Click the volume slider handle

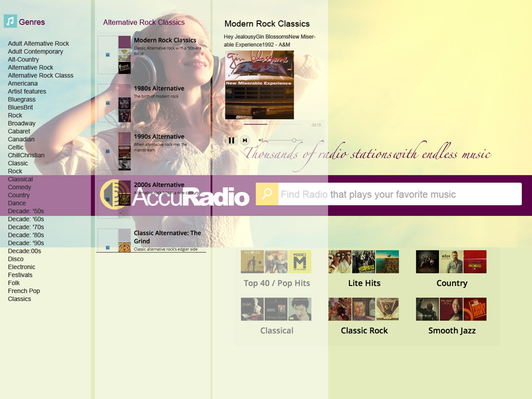[x=294, y=140]
